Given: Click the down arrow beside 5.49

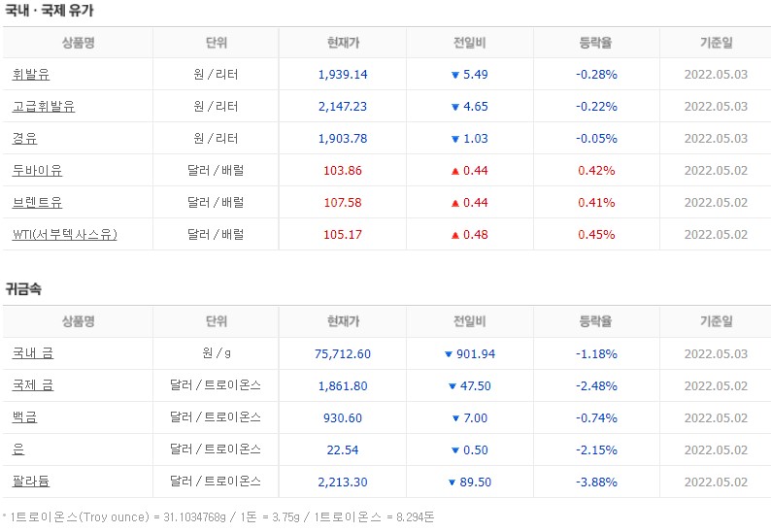Looking at the screenshot, I should [454, 75].
